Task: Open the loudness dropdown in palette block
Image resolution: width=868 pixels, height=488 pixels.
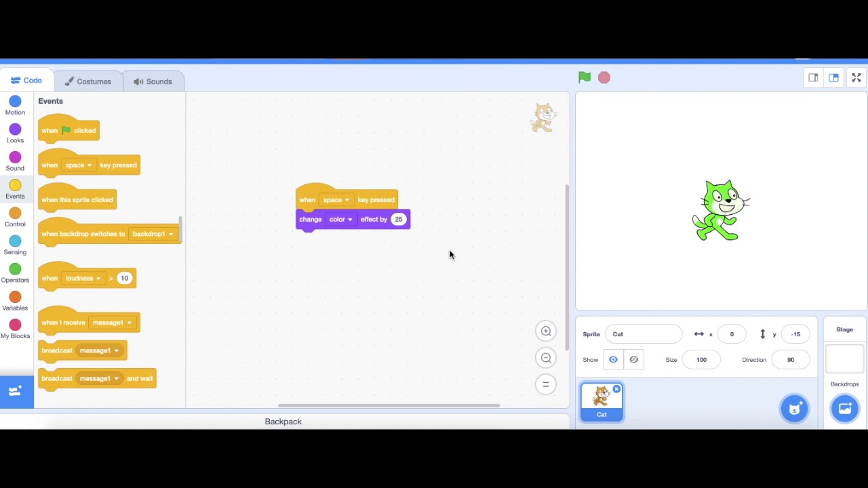Action: tap(83, 279)
